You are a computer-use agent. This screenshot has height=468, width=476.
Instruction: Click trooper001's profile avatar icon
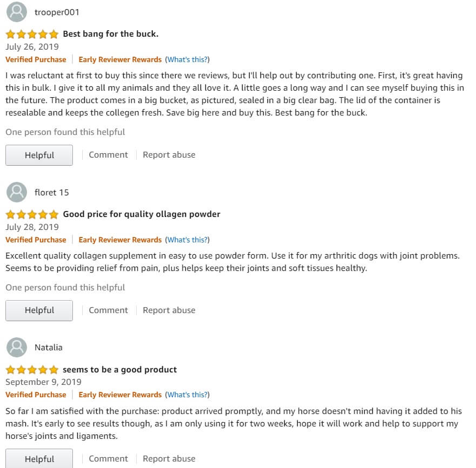pyautogui.click(x=17, y=12)
